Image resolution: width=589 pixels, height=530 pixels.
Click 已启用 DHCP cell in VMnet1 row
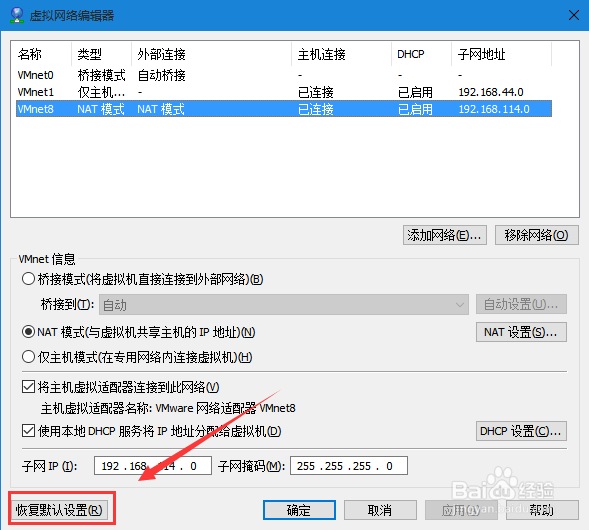tap(415, 92)
